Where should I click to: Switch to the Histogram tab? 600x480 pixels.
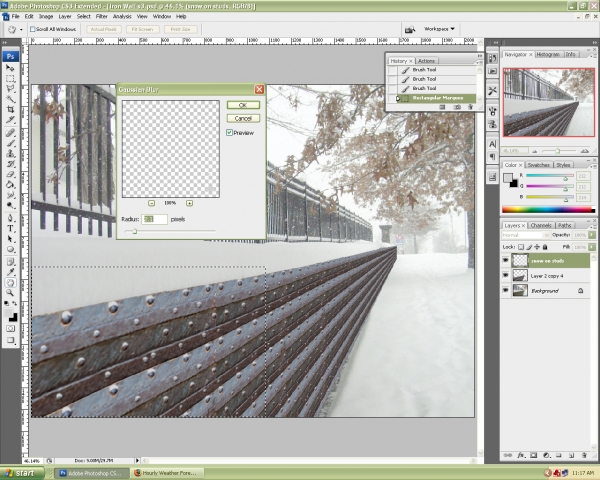(x=548, y=54)
